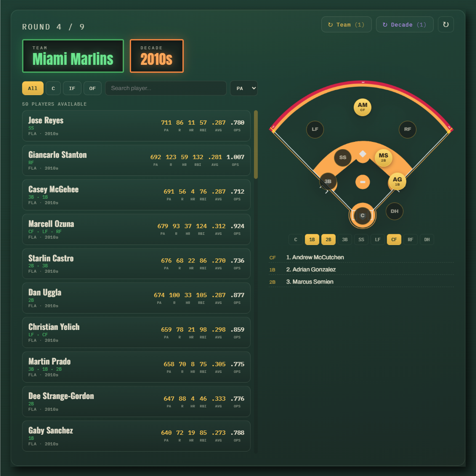Toggle the highlighted 1B position chip
The image size is (476, 476).
click(x=312, y=239)
